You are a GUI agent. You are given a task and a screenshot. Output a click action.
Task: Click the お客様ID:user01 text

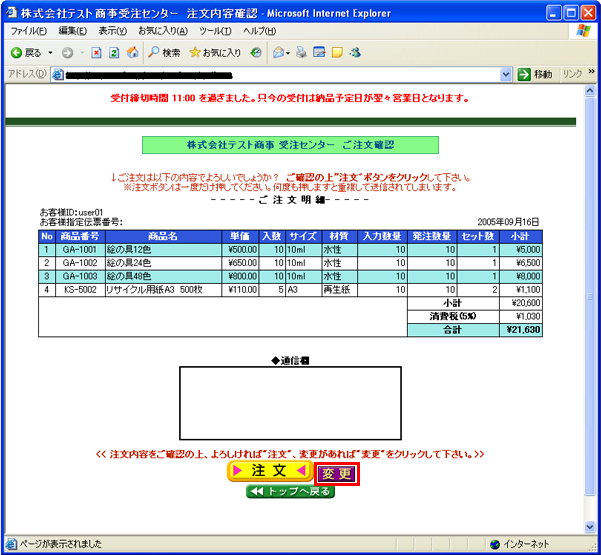pos(71,212)
